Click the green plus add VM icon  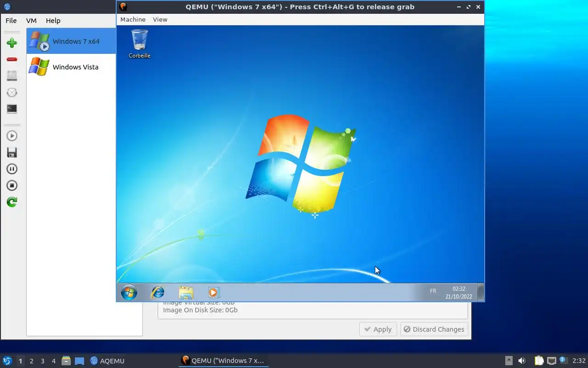point(12,43)
